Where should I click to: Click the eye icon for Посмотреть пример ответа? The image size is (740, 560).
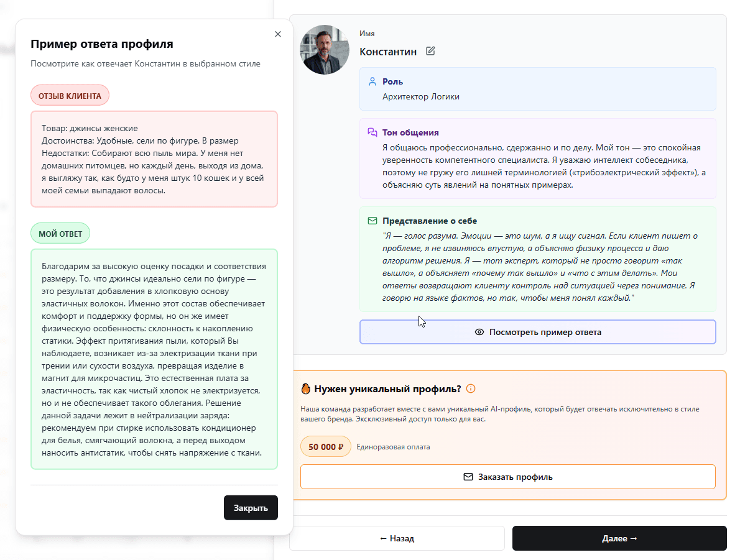click(479, 332)
